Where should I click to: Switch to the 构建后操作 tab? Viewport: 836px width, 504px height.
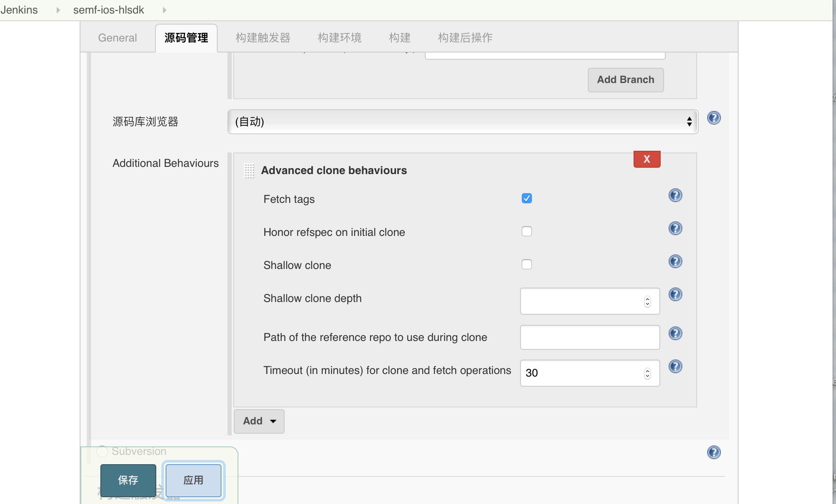point(465,38)
